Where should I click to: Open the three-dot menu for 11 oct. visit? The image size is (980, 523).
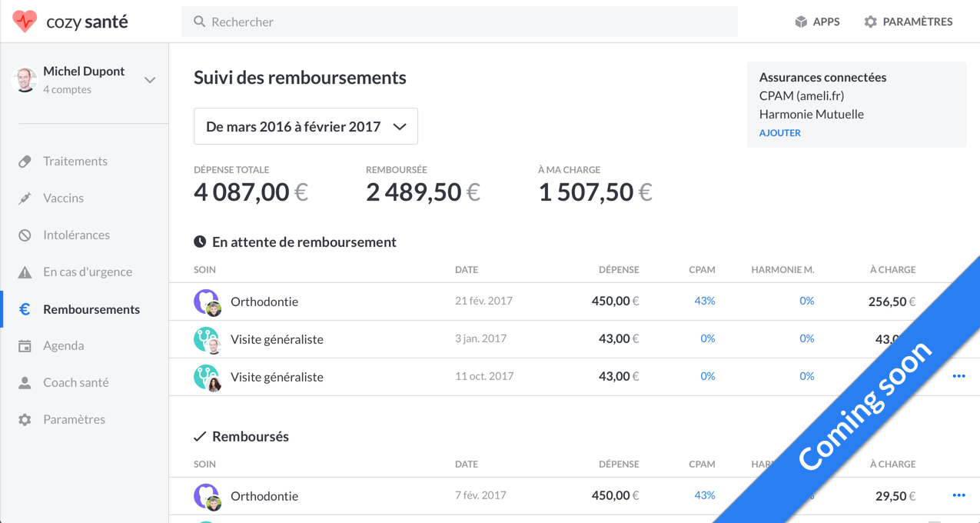point(958,376)
